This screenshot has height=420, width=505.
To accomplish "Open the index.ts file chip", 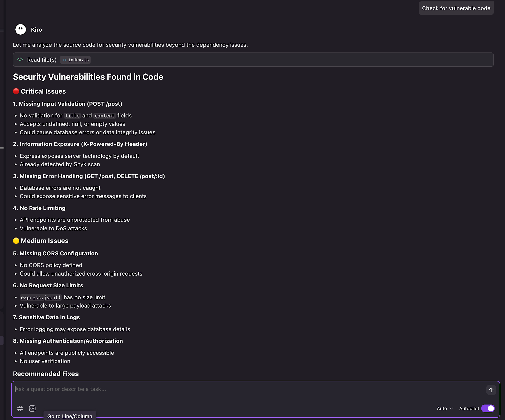I will point(75,60).
